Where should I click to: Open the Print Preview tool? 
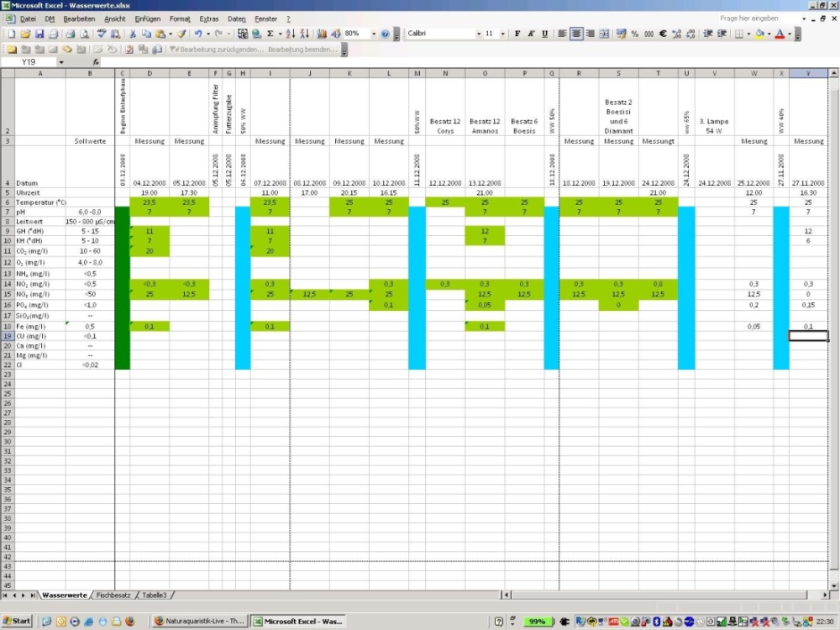pos(85,34)
